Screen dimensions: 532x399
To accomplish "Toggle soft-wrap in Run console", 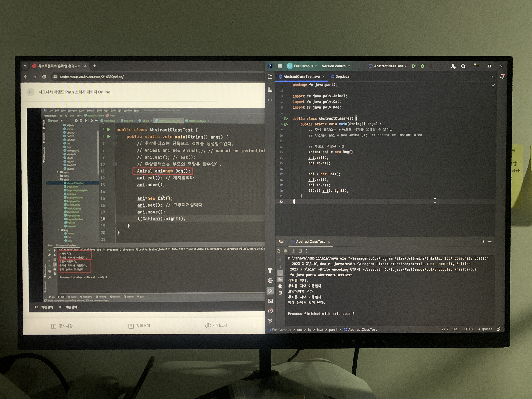I will [x=280, y=273].
